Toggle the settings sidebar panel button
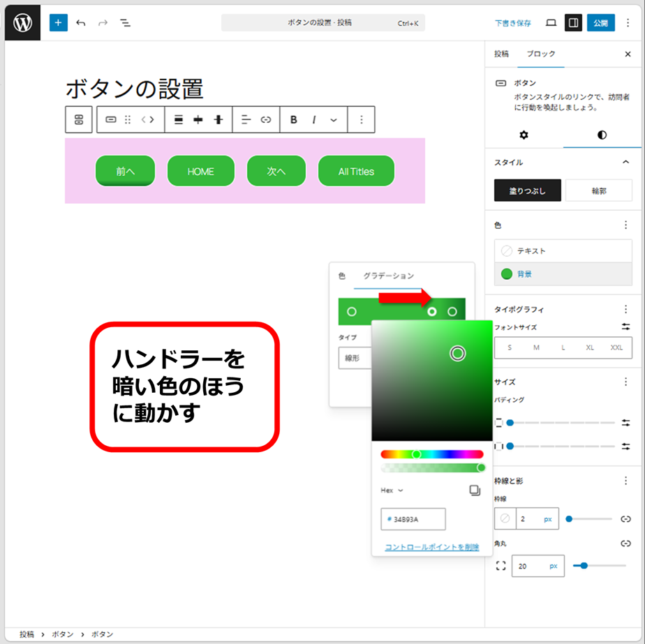This screenshot has width=645, height=644. click(573, 23)
